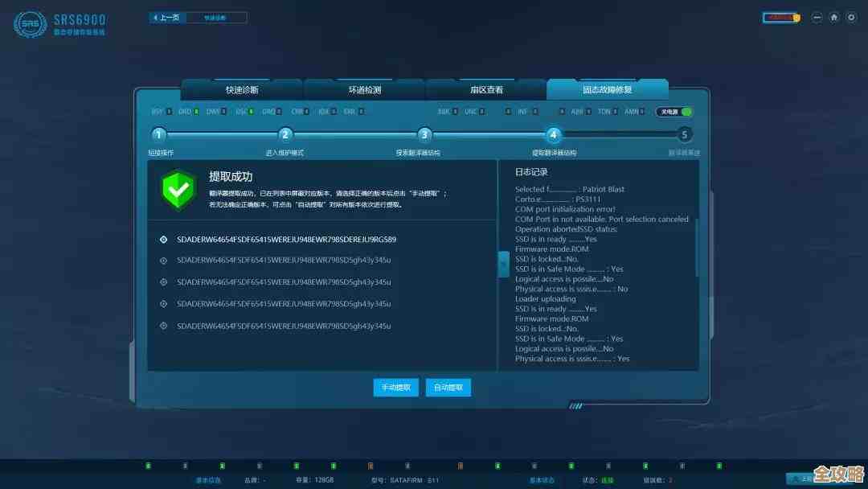
Task: Select the last translator version in the list
Action: click(x=284, y=326)
